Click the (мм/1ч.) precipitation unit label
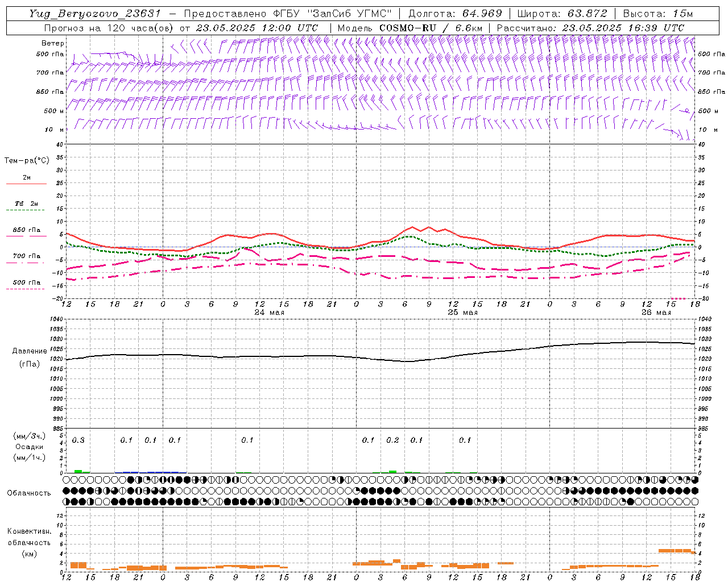 (29, 458)
